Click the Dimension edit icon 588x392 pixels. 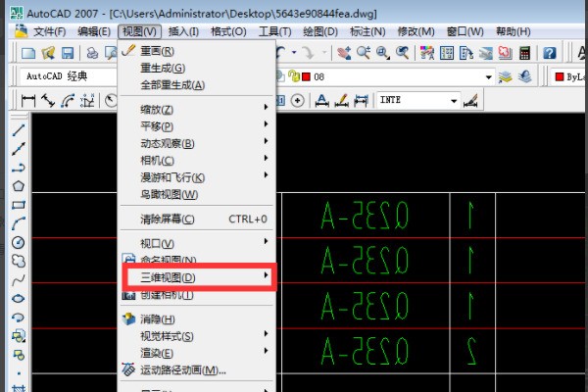click(x=321, y=101)
